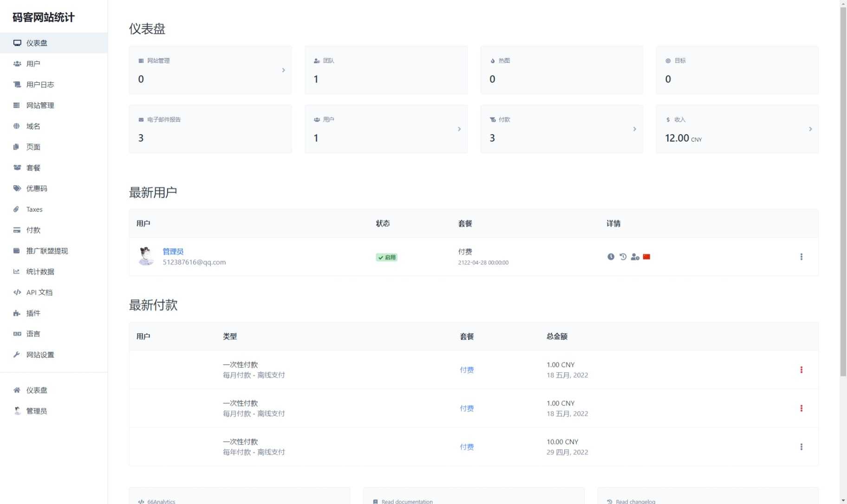This screenshot has height=504, width=847.
Task: Open Taxes using the paperclip icon
Action: coord(17,209)
